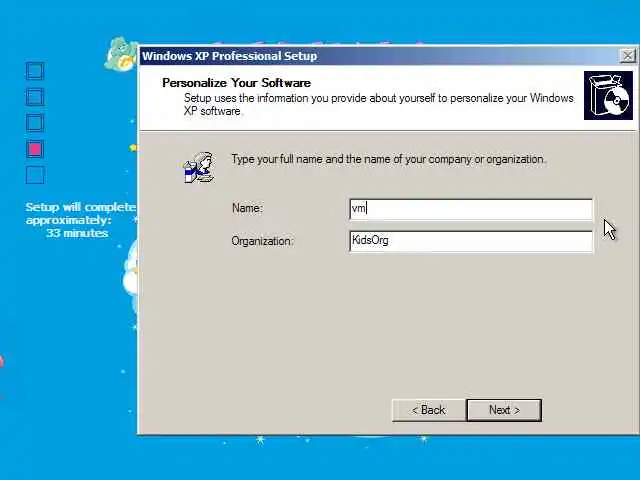
Task: Click the Windows XP Professional Setup title bar
Action: pos(380,56)
